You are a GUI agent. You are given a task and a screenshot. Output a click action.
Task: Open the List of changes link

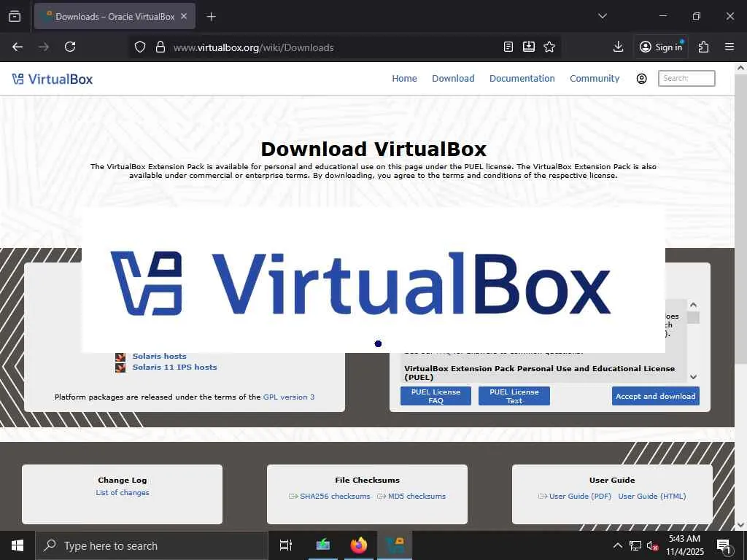tap(123, 492)
